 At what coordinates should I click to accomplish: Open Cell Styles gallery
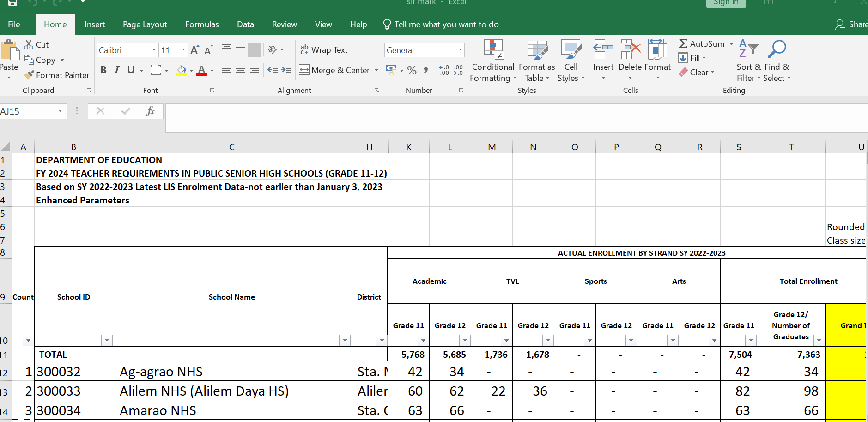click(x=571, y=61)
